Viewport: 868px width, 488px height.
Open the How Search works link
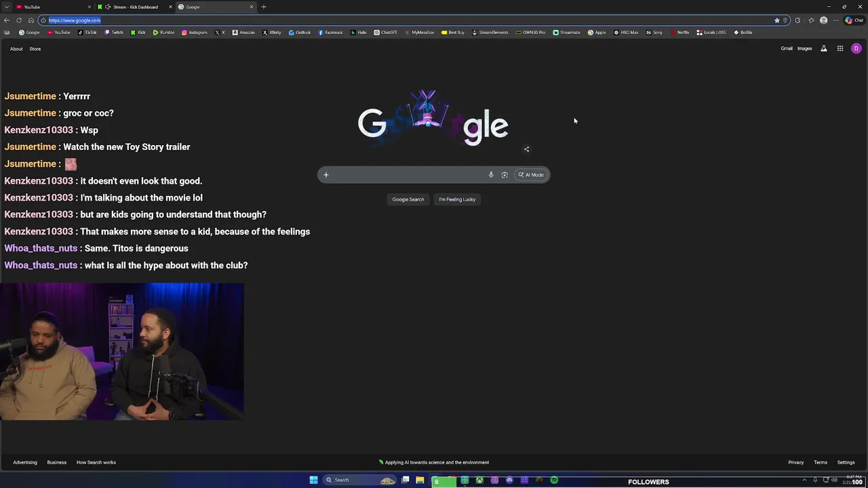coord(96,462)
